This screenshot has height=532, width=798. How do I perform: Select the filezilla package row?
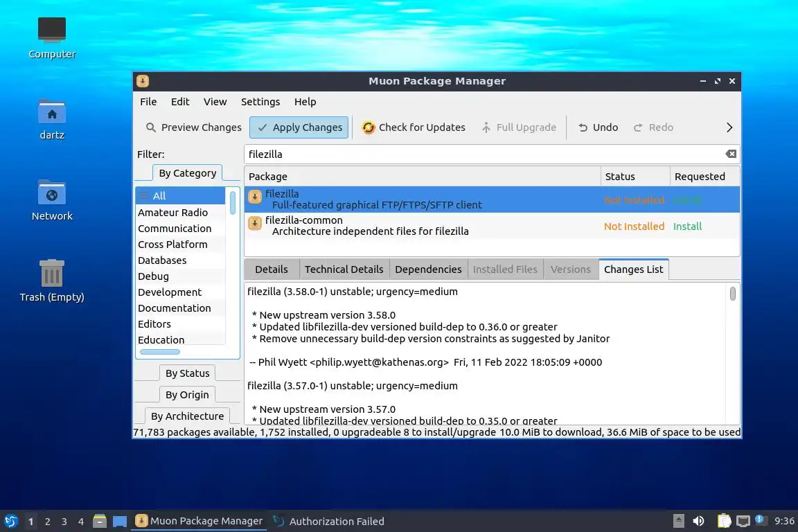492,199
